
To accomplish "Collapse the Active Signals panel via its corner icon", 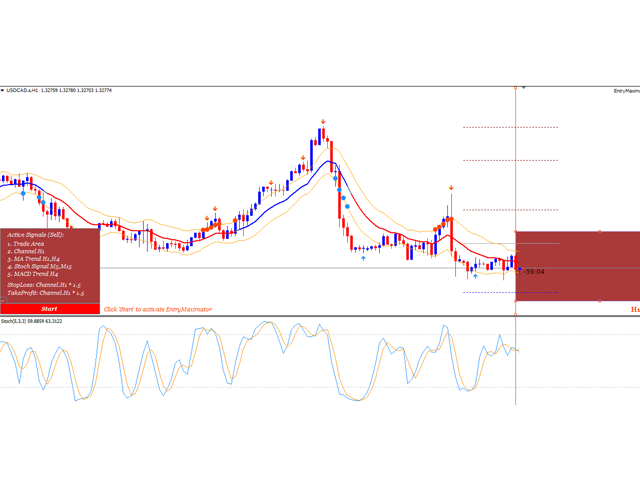I will 2,301.
